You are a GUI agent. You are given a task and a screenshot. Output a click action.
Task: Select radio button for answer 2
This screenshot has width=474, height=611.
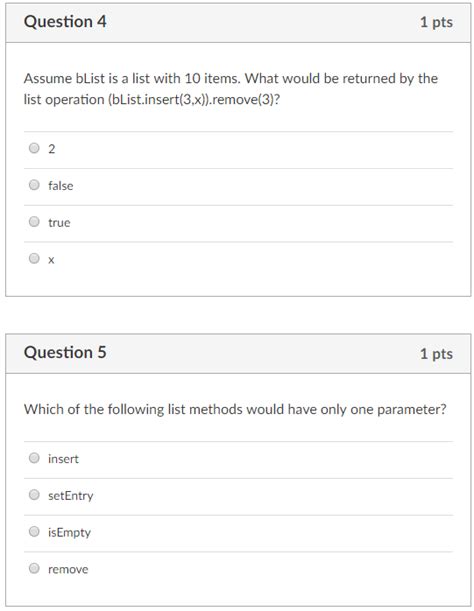(x=34, y=148)
